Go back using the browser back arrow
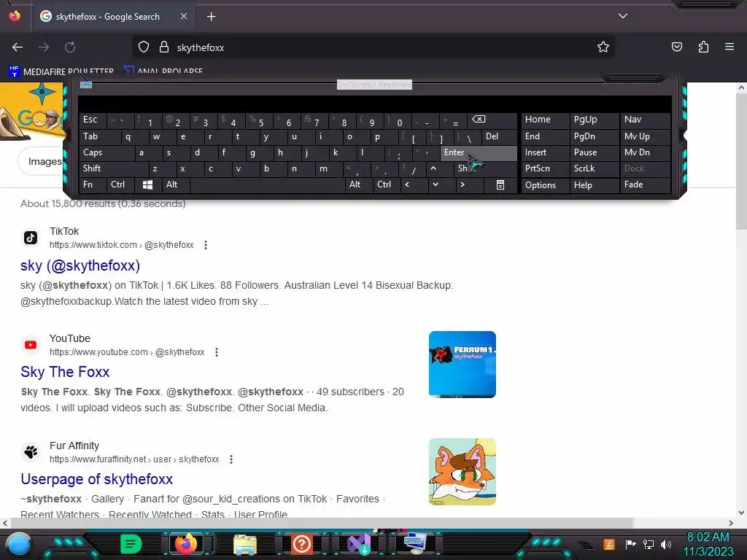 pyautogui.click(x=18, y=47)
